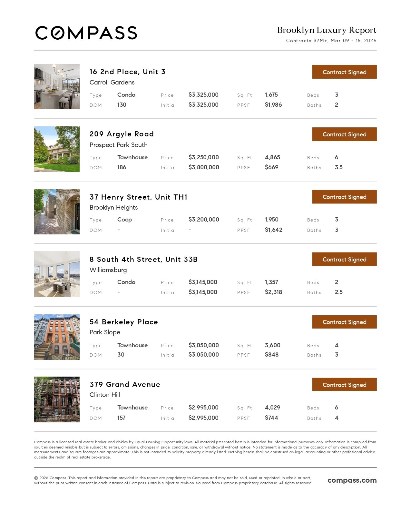Click Contract Signed badge for 16 2nd Place

pos(344,72)
